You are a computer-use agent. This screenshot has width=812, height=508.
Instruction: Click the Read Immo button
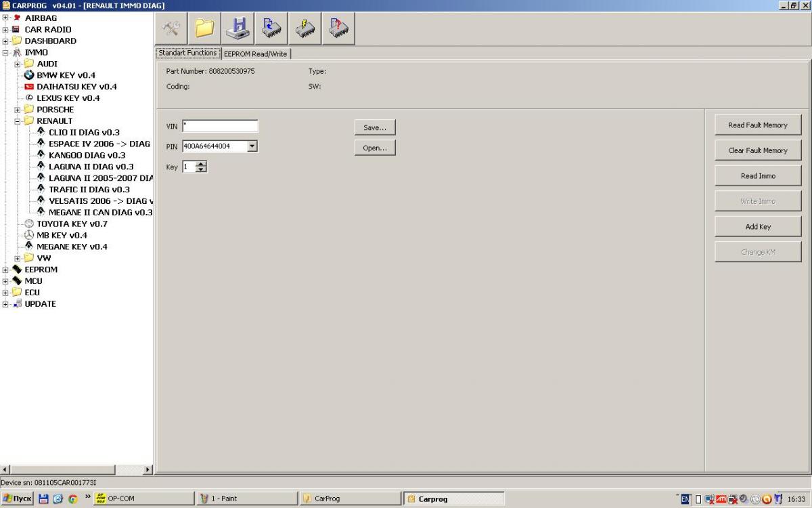tap(758, 176)
